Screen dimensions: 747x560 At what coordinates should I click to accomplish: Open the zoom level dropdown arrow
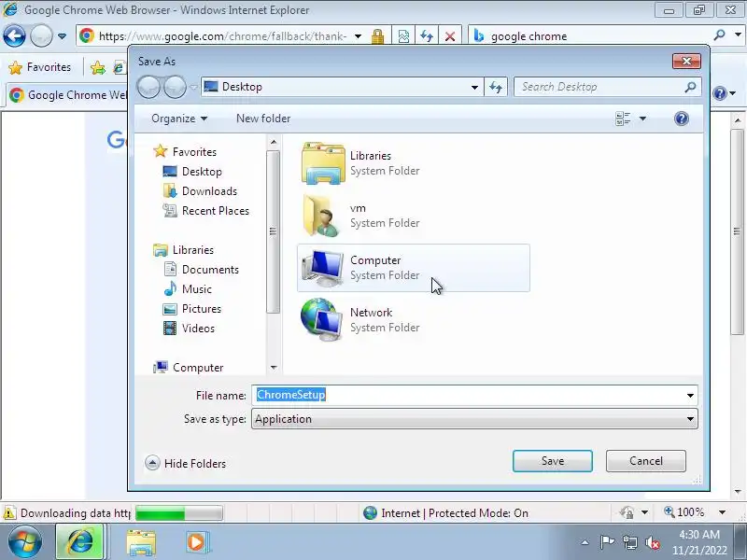722,512
